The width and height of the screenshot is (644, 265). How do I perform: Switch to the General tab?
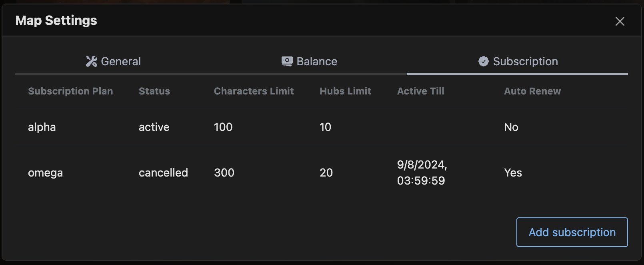(x=113, y=61)
